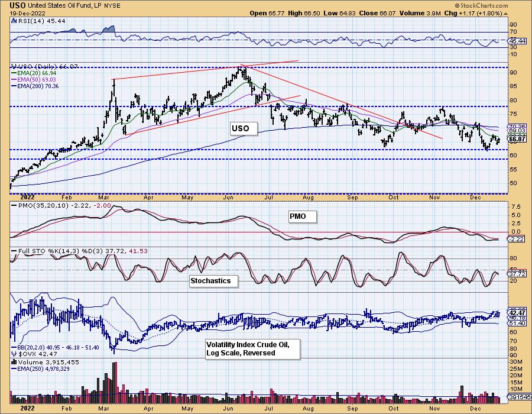The width and height of the screenshot is (532, 414).
Task: Click the small triangle after the Chg value
Action: point(506,14)
